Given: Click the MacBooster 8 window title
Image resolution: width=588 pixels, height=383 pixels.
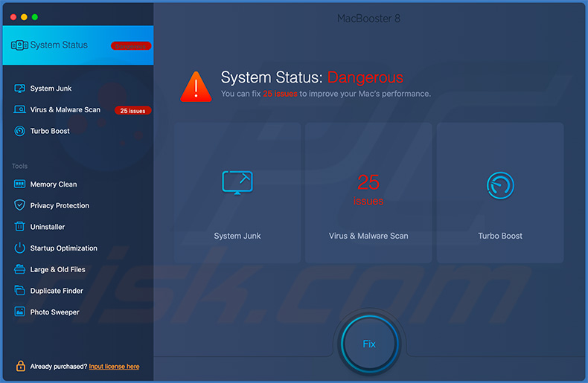Looking at the screenshot, I should coord(368,19).
